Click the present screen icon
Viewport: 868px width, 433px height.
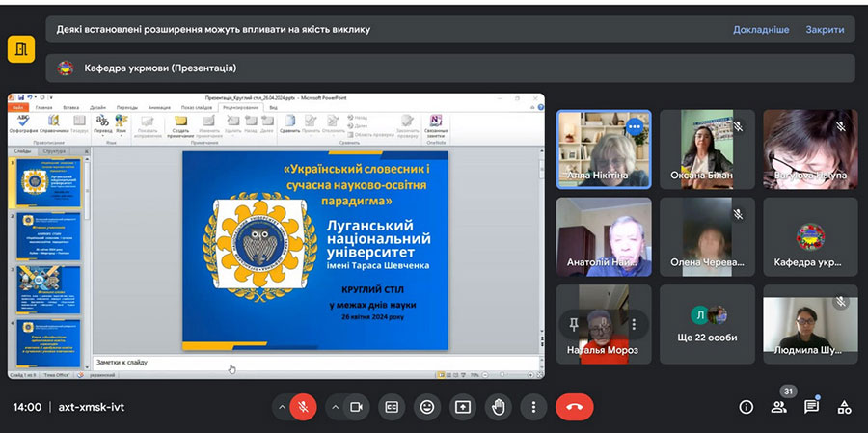point(462,407)
